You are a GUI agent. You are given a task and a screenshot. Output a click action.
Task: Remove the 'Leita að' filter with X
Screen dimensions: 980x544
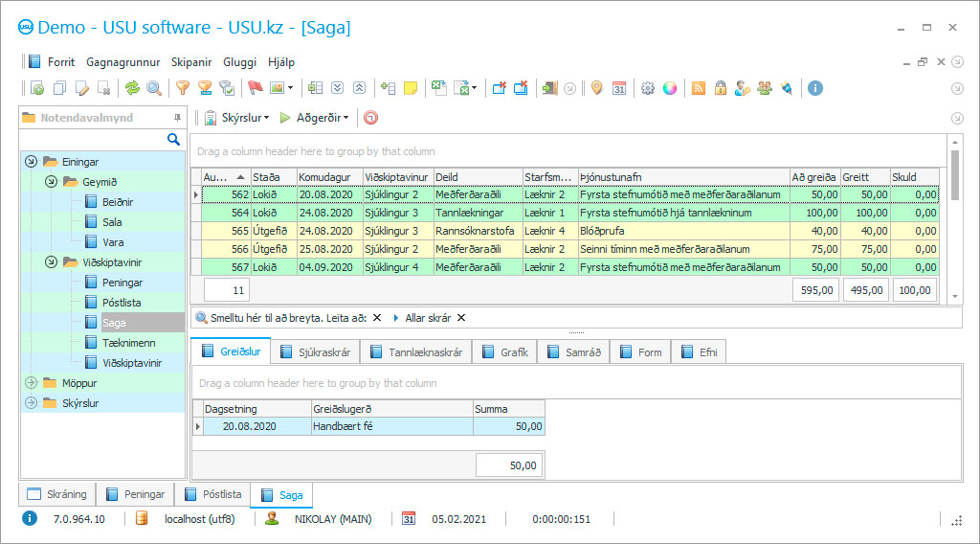(377, 318)
